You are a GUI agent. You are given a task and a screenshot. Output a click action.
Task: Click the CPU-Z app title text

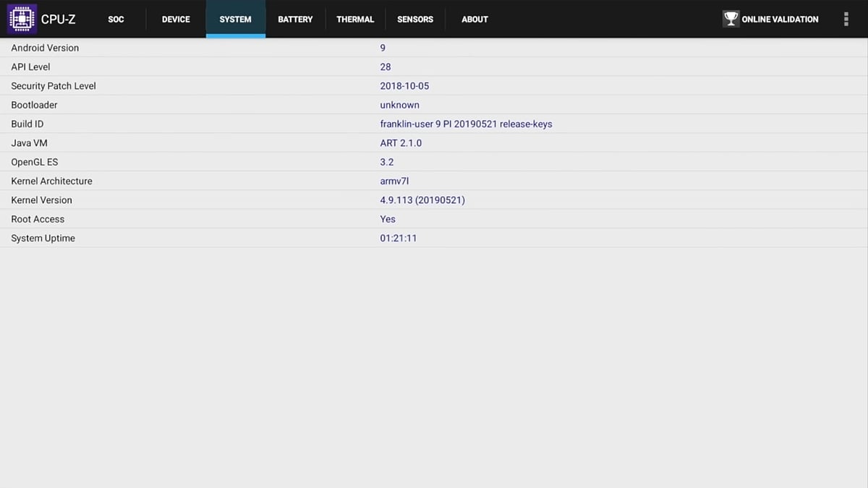[59, 20]
